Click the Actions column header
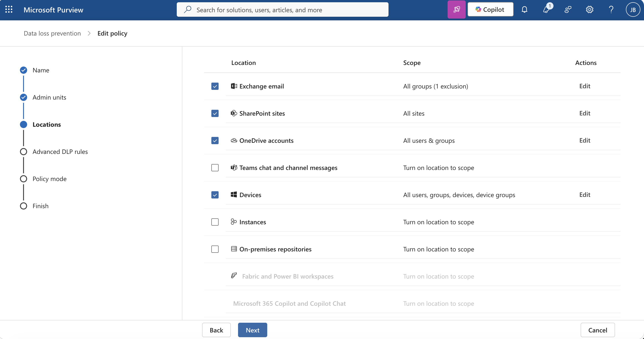Screen dimensions: 644x339 point(586,63)
